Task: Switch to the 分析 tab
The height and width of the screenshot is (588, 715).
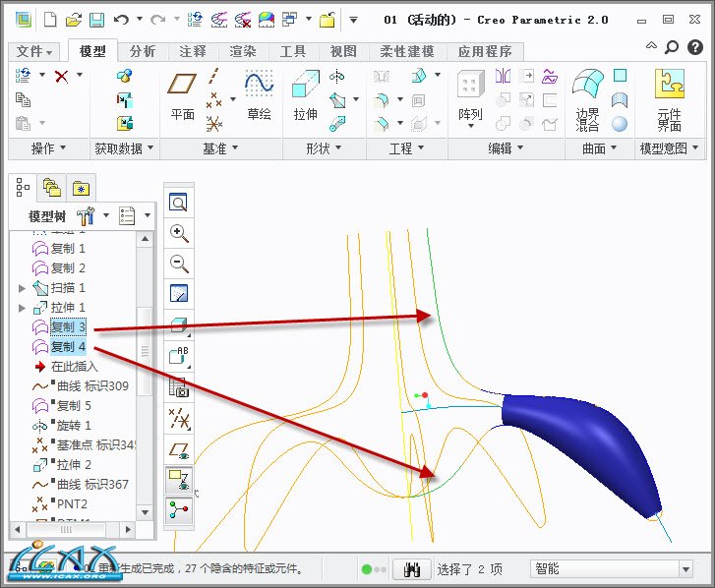Action: pyautogui.click(x=143, y=51)
